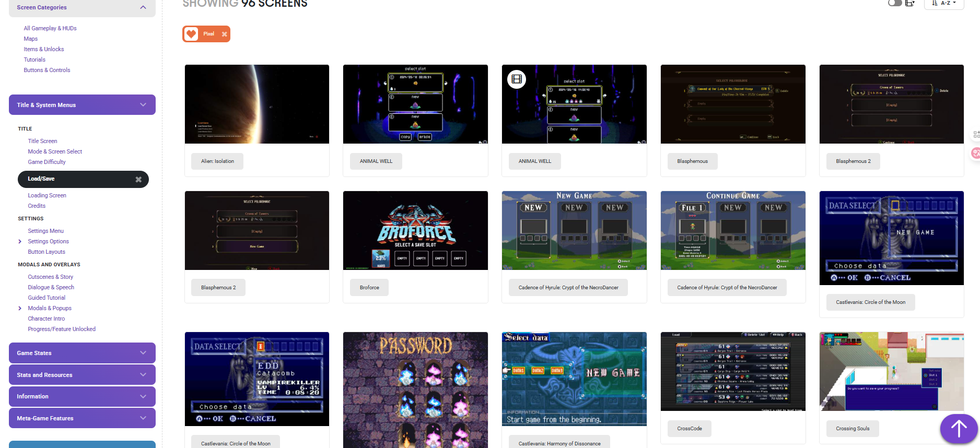The width and height of the screenshot is (980, 448).
Task: Select Settings Menu filter
Action: [x=45, y=231]
